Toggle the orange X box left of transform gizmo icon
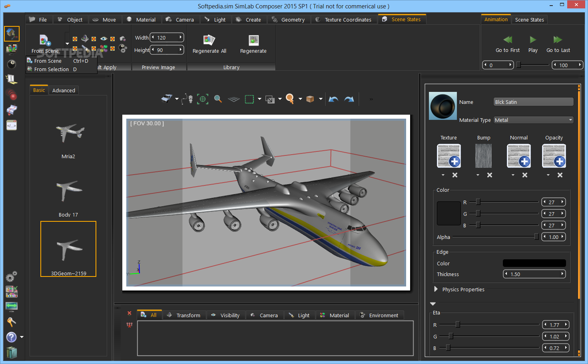 pyautogui.click(x=75, y=39)
